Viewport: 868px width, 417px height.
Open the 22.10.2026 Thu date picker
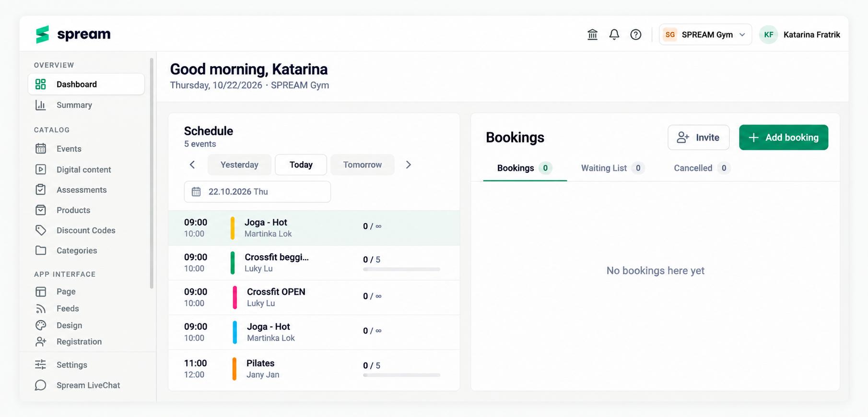coord(258,191)
